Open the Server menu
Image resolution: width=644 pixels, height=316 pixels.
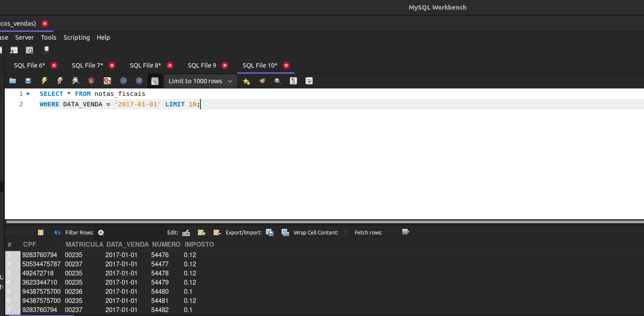pos(24,37)
